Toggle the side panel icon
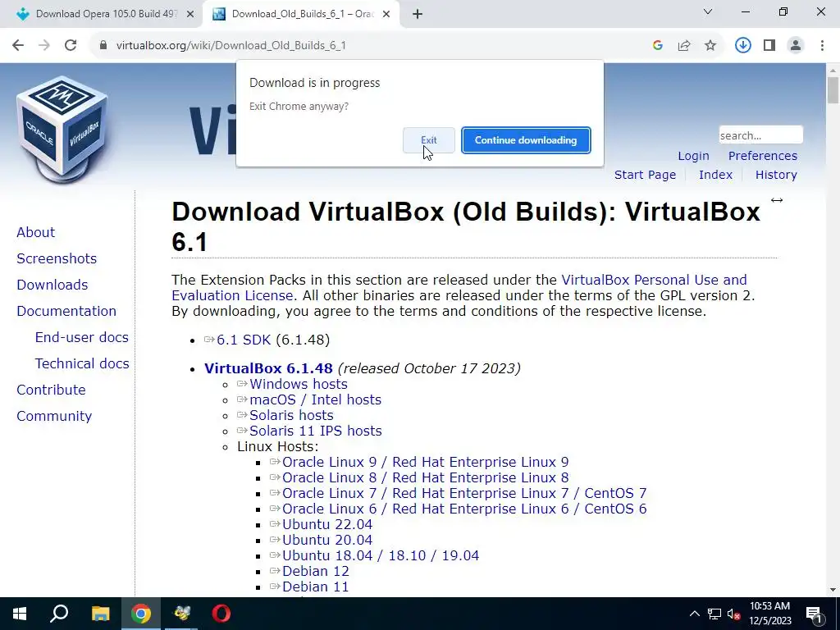The height and width of the screenshot is (630, 840). pos(769,46)
